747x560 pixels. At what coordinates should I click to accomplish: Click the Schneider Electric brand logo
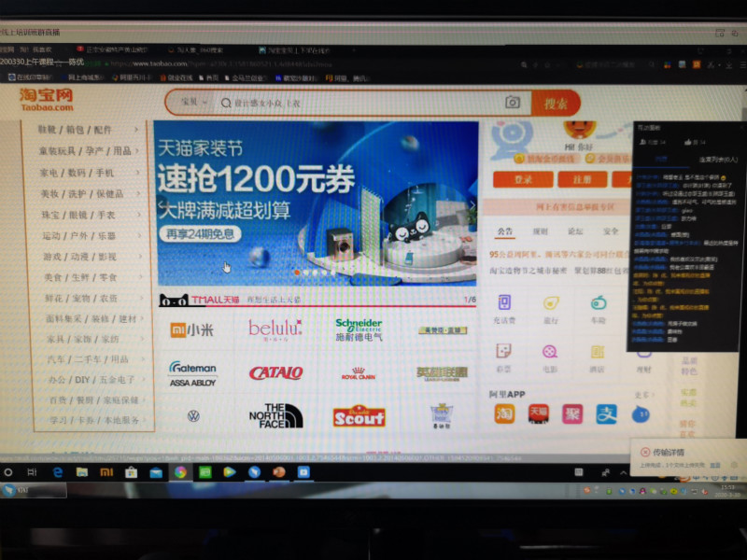pos(359,329)
